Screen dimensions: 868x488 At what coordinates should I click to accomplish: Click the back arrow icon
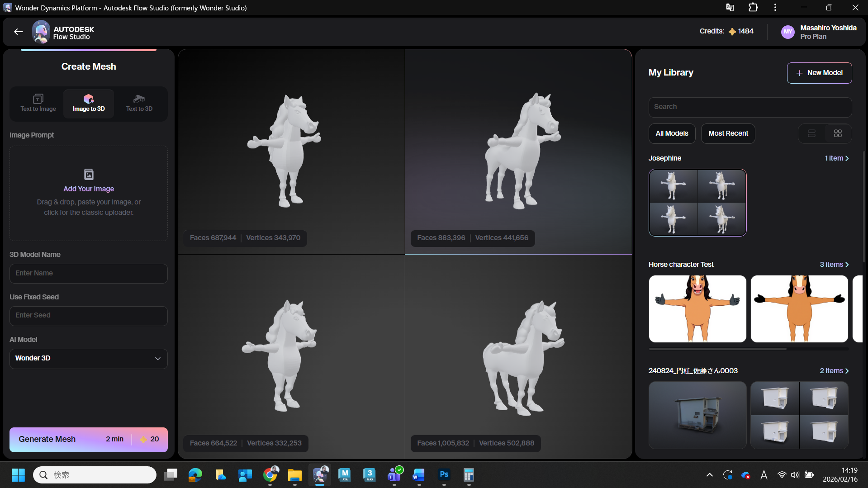pos(18,32)
